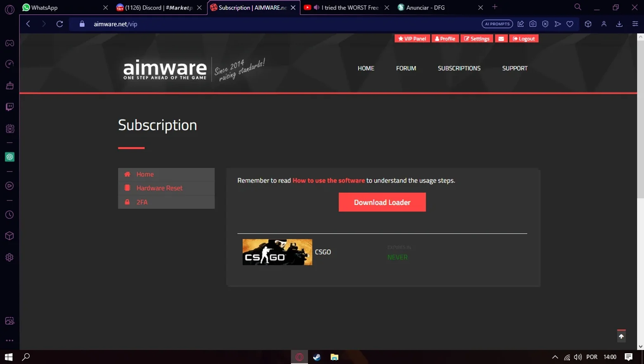The width and height of the screenshot is (644, 364).
Task: Select 2FA in side menu
Action: (x=166, y=202)
